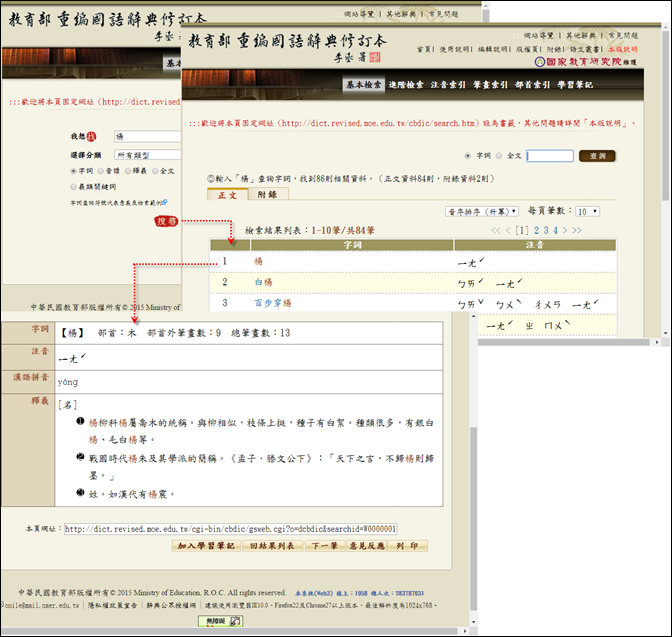Open the 筆畫索引 navigation tab

coord(490,84)
